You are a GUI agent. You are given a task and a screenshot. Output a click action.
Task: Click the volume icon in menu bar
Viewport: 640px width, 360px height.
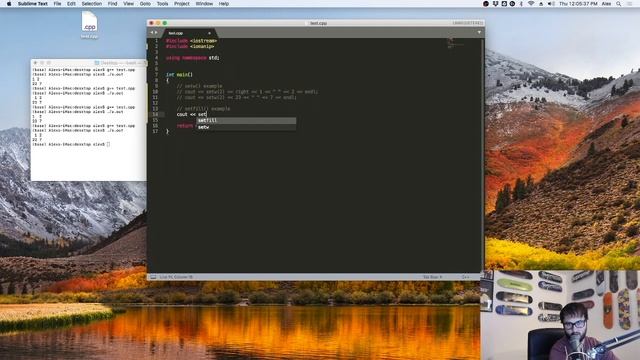[x=551, y=4]
